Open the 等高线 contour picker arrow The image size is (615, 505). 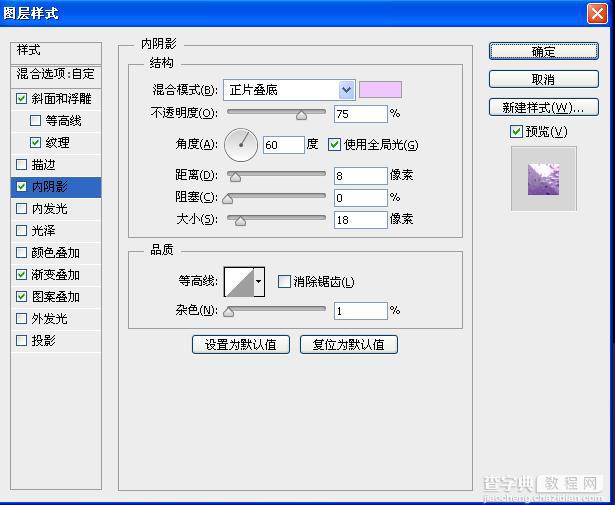point(259,282)
